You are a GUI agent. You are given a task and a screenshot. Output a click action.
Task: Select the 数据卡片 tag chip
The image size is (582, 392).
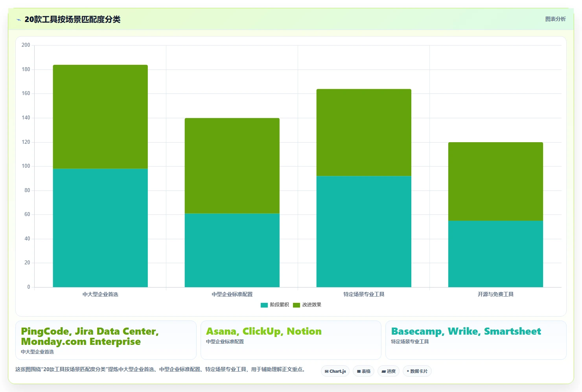tap(417, 371)
